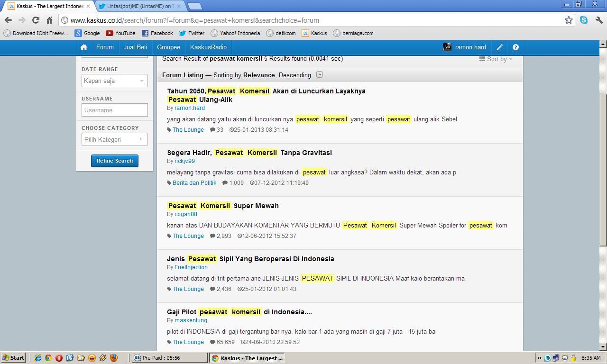
Task: Open Jual Beli menu in navbar
Action: pos(135,47)
